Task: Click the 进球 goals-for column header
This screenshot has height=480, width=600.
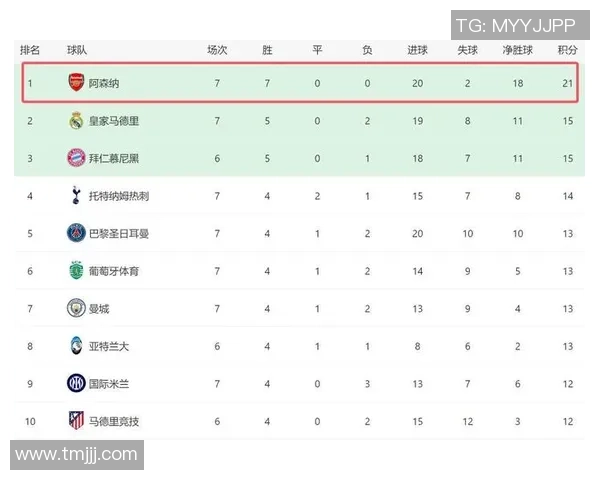Action: (417, 49)
